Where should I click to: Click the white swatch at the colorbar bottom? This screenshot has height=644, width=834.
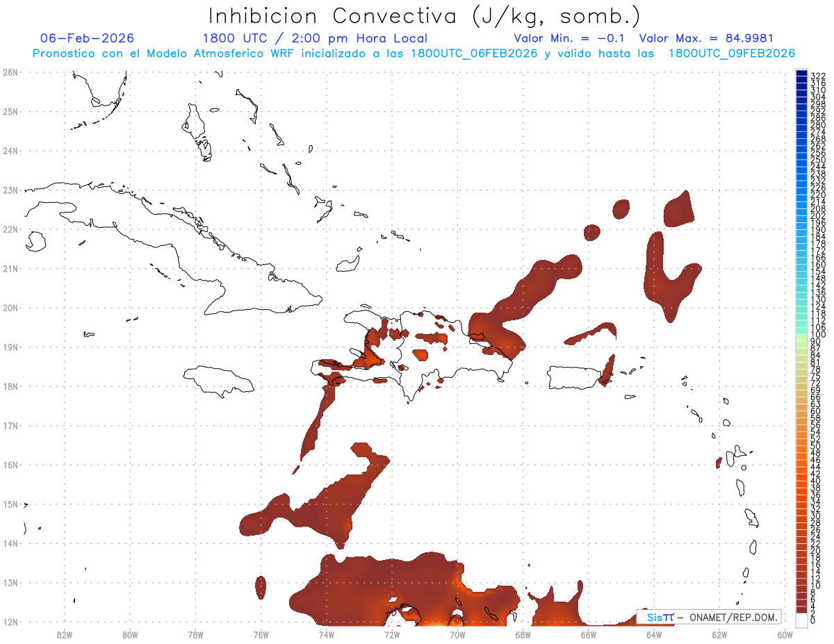802,619
